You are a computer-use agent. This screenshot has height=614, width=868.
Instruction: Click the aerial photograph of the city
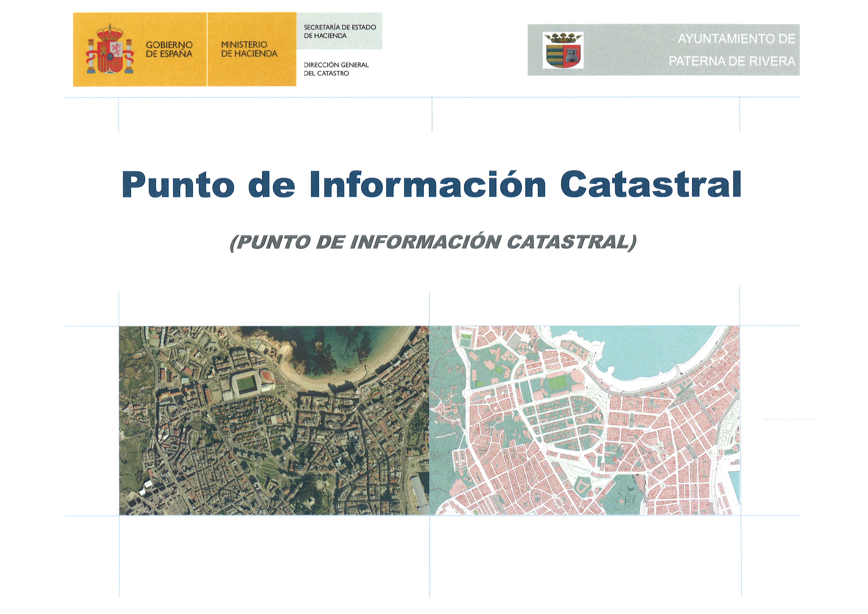(274, 420)
